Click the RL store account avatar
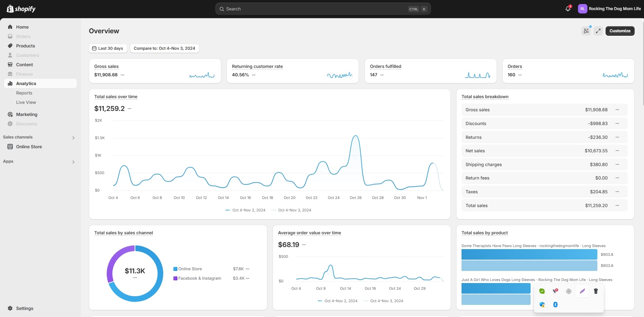644x317 pixels. coord(582,9)
